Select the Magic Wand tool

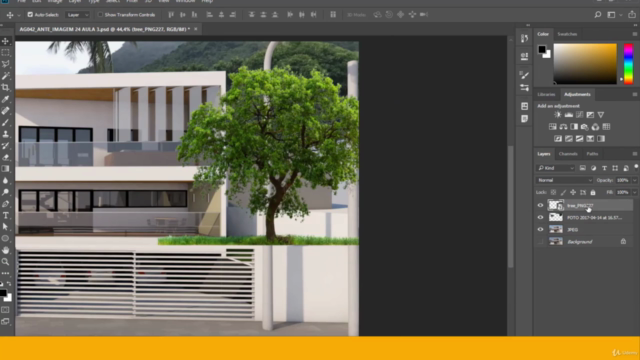[x=5, y=76]
